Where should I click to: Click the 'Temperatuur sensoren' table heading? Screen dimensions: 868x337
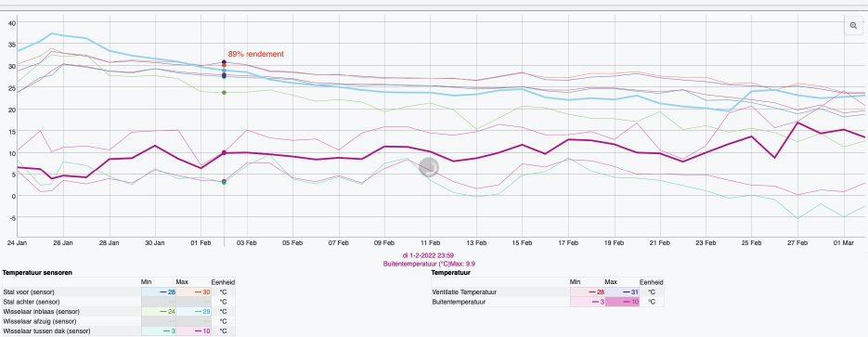pyautogui.click(x=37, y=273)
